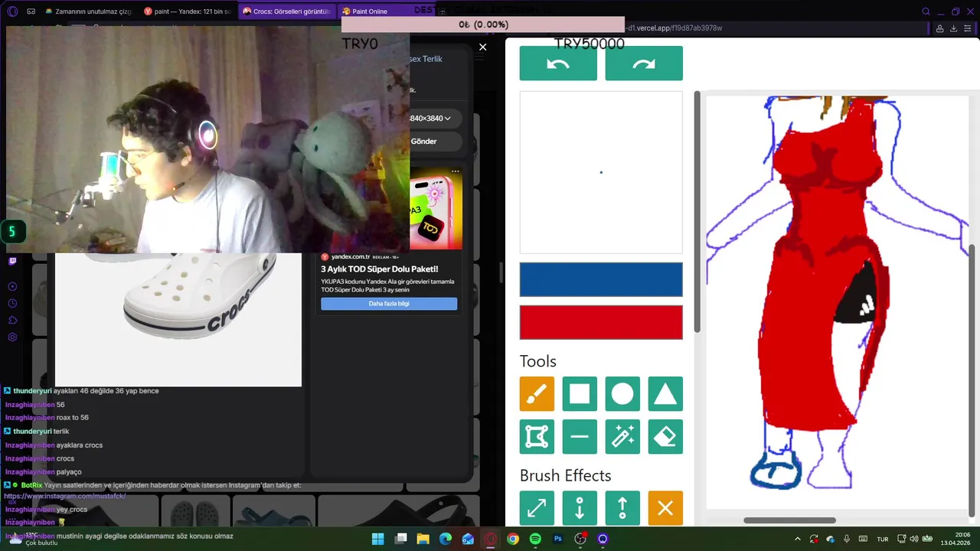980x551 pixels.
Task: Open the Windows Start menu
Action: (x=378, y=539)
